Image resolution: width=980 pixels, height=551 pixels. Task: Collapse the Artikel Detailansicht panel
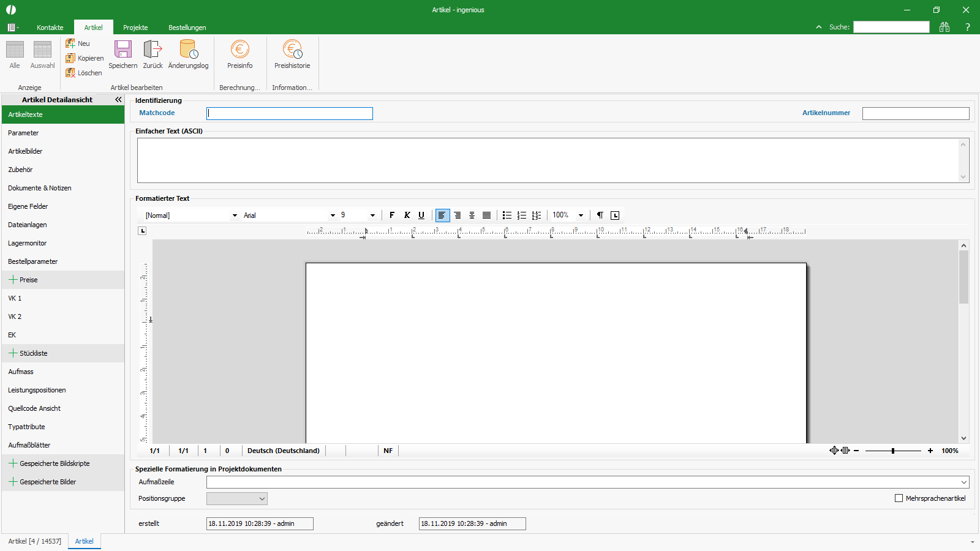pos(118,99)
